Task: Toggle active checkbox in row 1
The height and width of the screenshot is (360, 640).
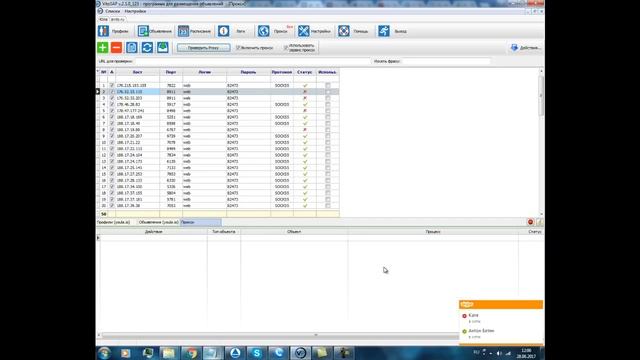Action: point(112,85)
